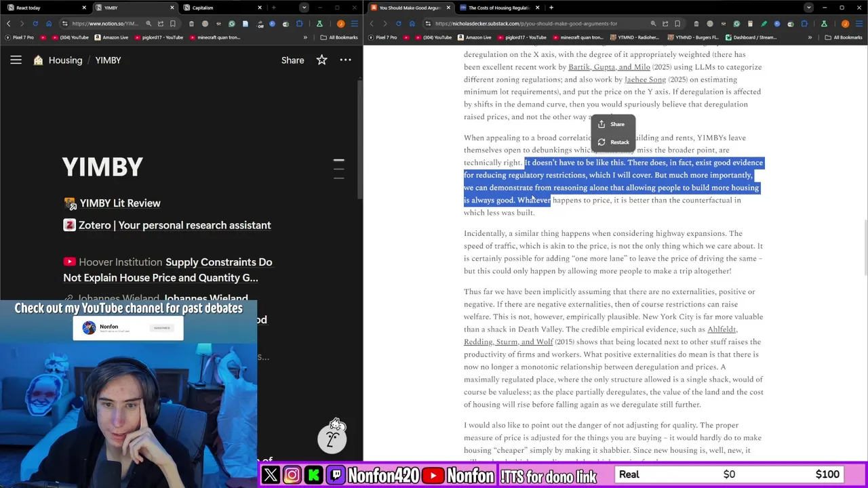Viewport: 868px width, 488px height.
Task: Open YTMND - Radioher bookmark
Action: point(634,37)
